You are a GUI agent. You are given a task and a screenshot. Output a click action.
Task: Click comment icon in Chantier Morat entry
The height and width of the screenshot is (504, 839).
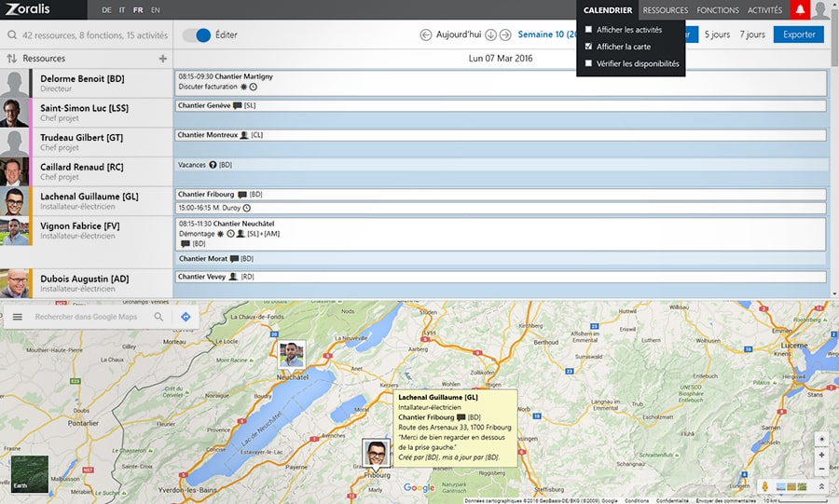point(234,259)
